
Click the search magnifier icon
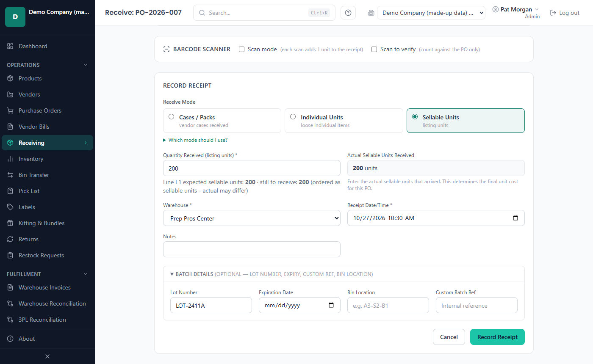[x=202, y=13]
